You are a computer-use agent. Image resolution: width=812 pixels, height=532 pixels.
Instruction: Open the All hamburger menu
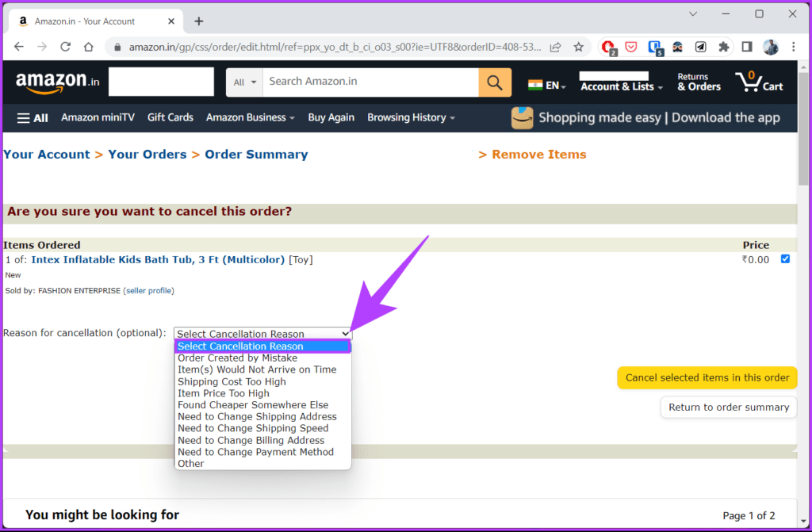tap(33, 117)
